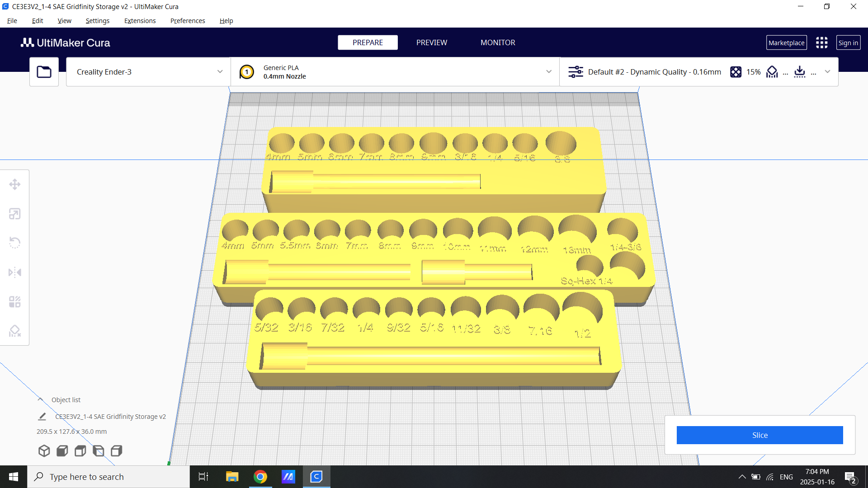Switch to 3D perspective view cube
Screen dimensions: 868x488
pyautogui.click(x=44, y=450)
